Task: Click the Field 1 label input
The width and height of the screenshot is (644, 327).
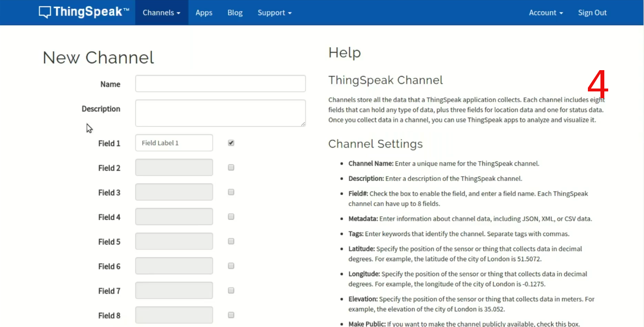Action: pos(174,143)
